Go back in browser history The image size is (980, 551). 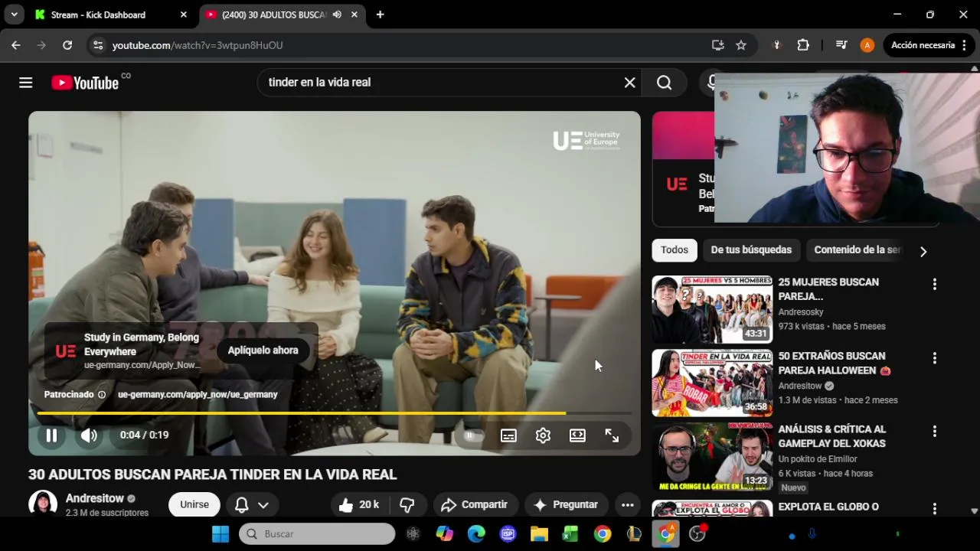pyautogui.click(x=16, y=45)
